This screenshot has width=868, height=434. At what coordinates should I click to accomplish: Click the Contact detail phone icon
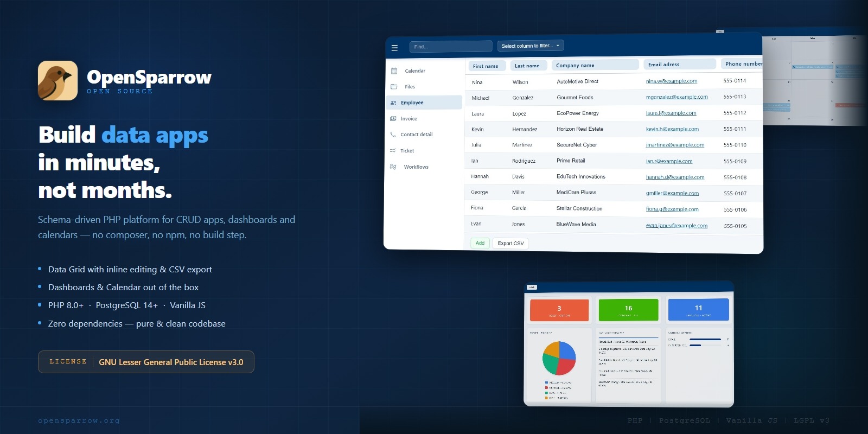pyautogui.click(x=393, y=135)
